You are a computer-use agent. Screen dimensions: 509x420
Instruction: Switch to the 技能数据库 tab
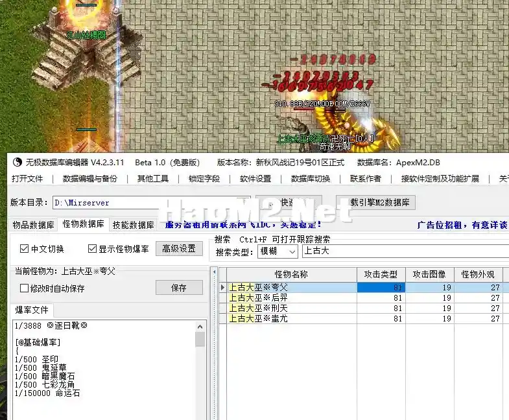click(x=133, y=225)
